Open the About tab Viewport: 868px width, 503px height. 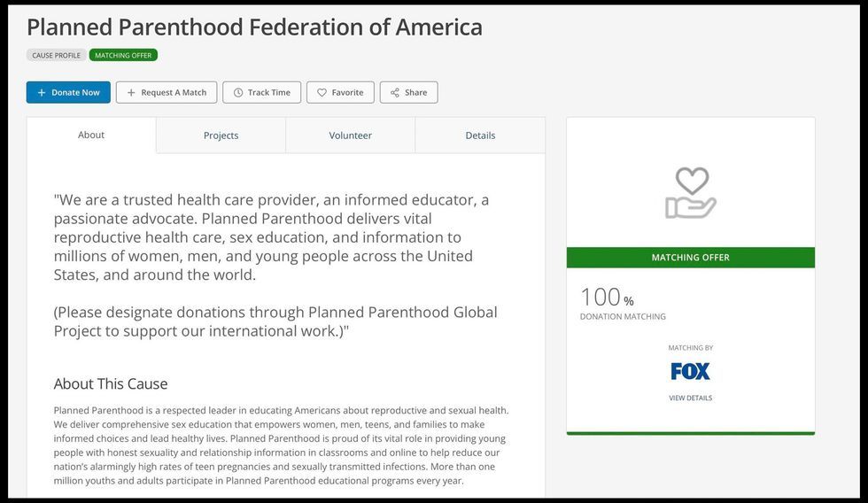tap(91, 135)
